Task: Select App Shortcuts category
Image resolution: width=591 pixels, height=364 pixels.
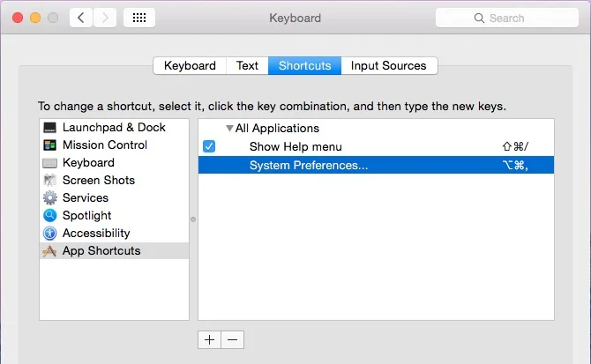Action: 114,250
